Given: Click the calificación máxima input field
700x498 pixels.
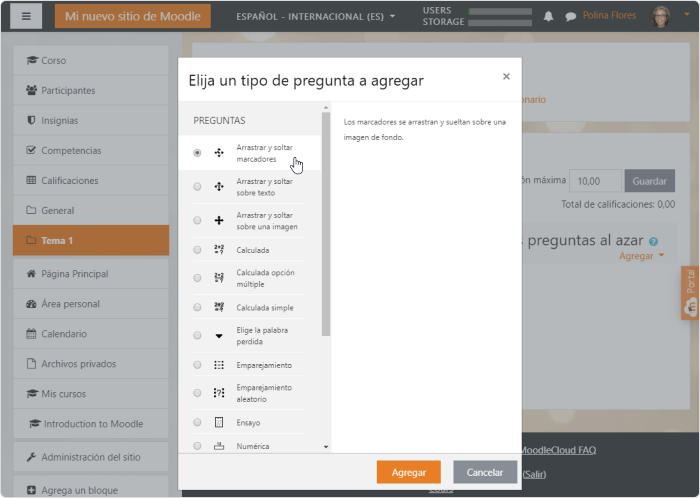Looking at the screenshot, I should click(x=595, y=181).
